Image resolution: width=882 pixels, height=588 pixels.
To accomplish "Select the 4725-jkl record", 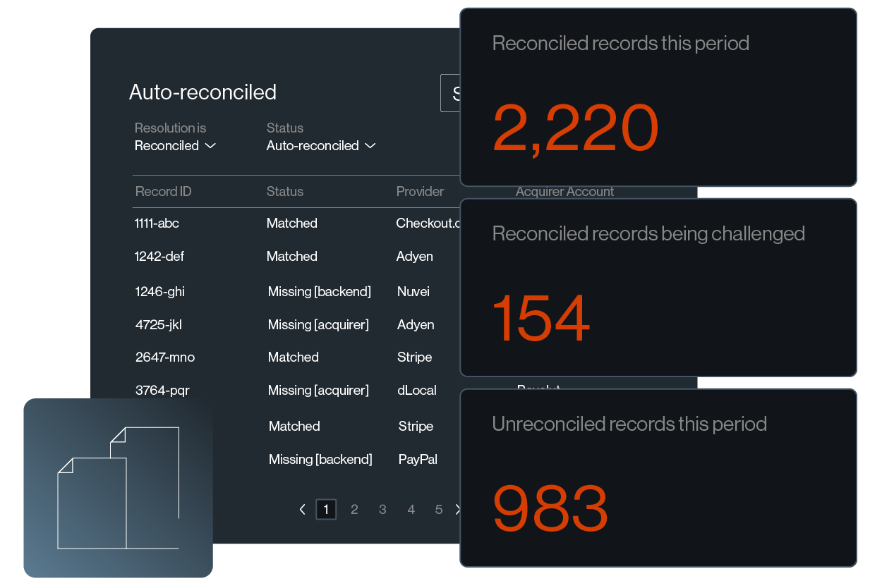I will [159, 325].
